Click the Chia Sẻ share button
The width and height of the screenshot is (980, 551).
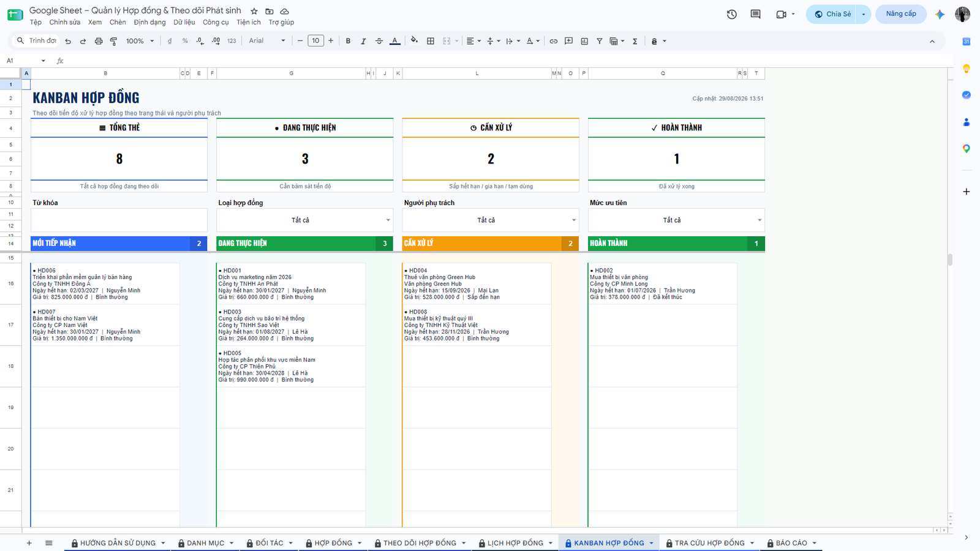pyautogui.click(x=833, y=14)
